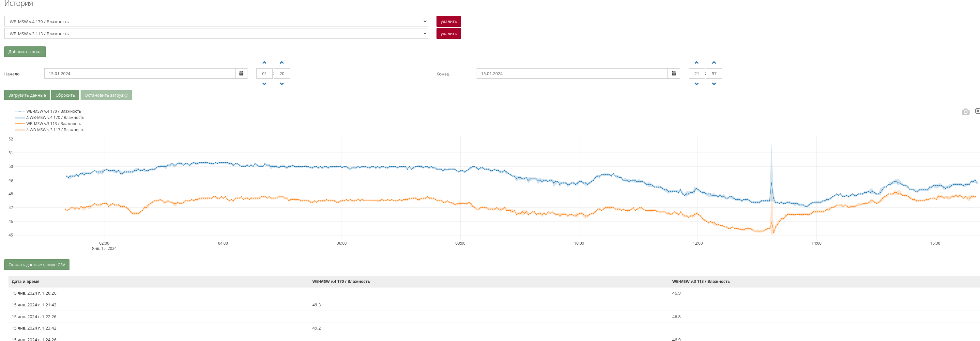Image resolution: width=980 pixels, height=341 pixels.
Task: Decrease the end hour value
Action: pos(697,84)
